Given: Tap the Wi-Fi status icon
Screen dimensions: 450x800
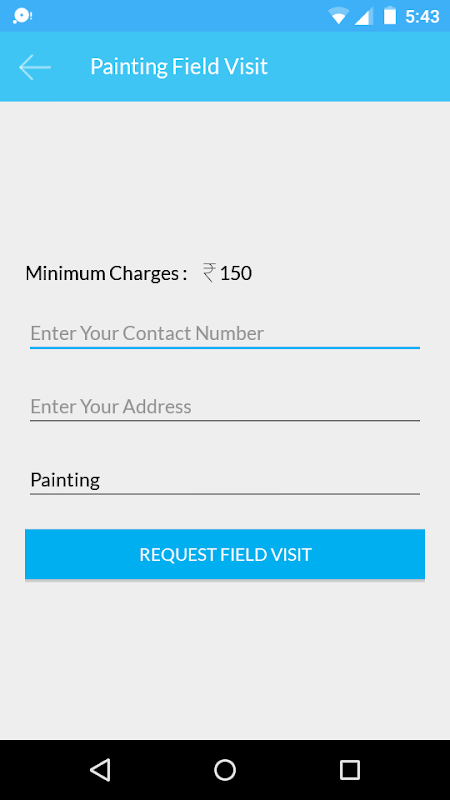Looking at the screenshot, I should point(338,16).
